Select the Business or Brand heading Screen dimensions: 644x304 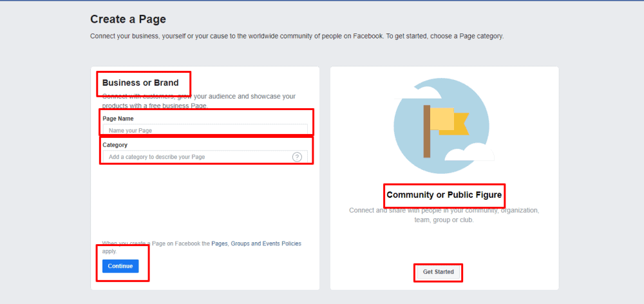[140, 83]
